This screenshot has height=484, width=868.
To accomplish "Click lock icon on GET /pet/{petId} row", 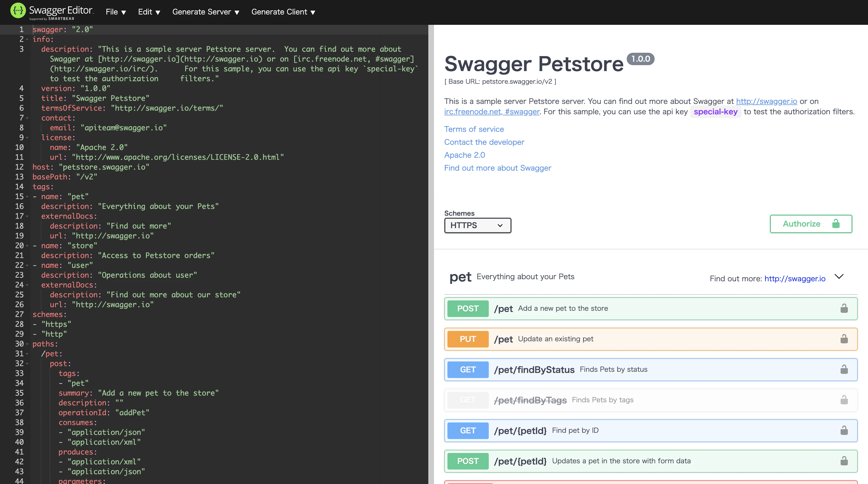I will 844,430.
